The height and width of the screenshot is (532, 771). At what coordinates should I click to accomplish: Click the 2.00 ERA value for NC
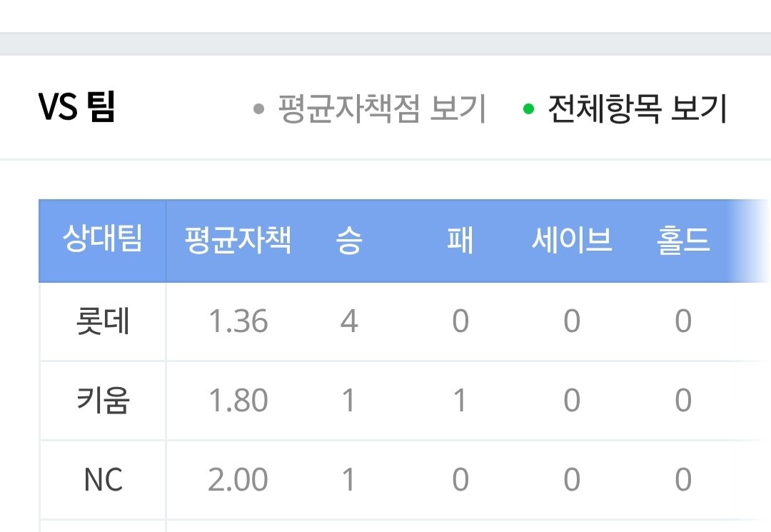click(238, 480)
